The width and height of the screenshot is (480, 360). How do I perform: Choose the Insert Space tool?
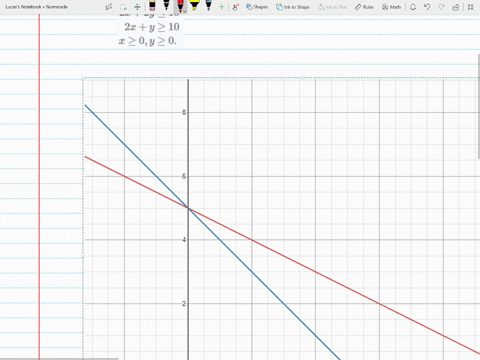click(x=137, y=7)
